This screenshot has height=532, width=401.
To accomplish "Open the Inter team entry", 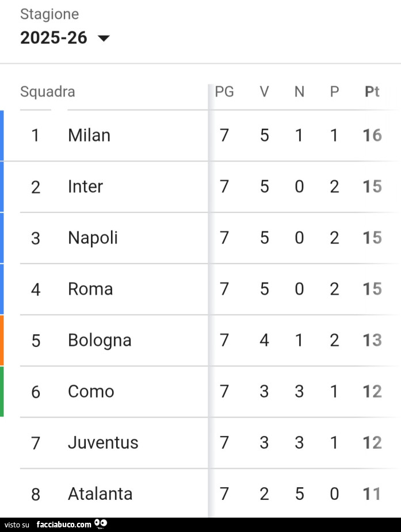I will pyautogui.click(x=85, y=186).
